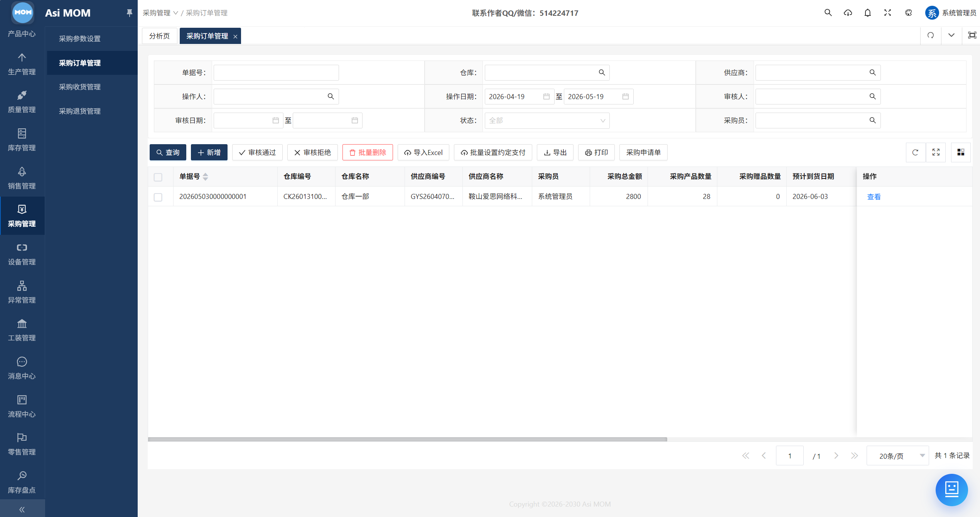Click the 采购申请单 button
The image size is (980, 517).
coord(643,152)
